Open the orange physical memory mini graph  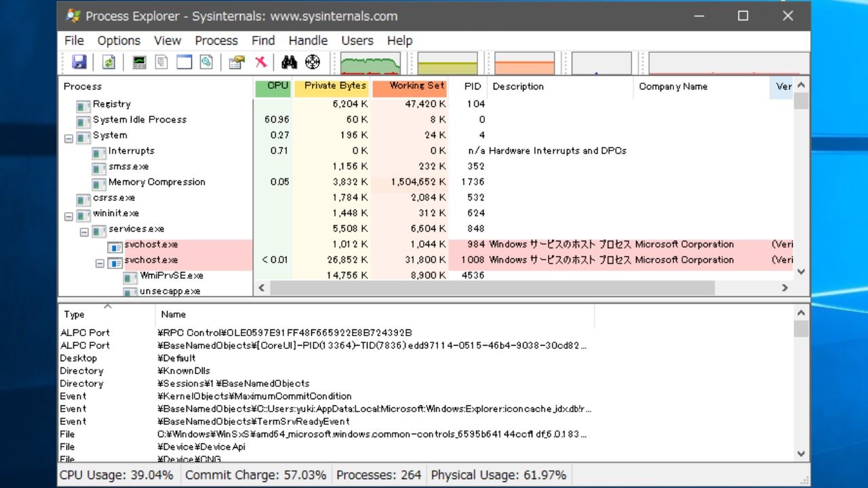[x=525, y=64]
